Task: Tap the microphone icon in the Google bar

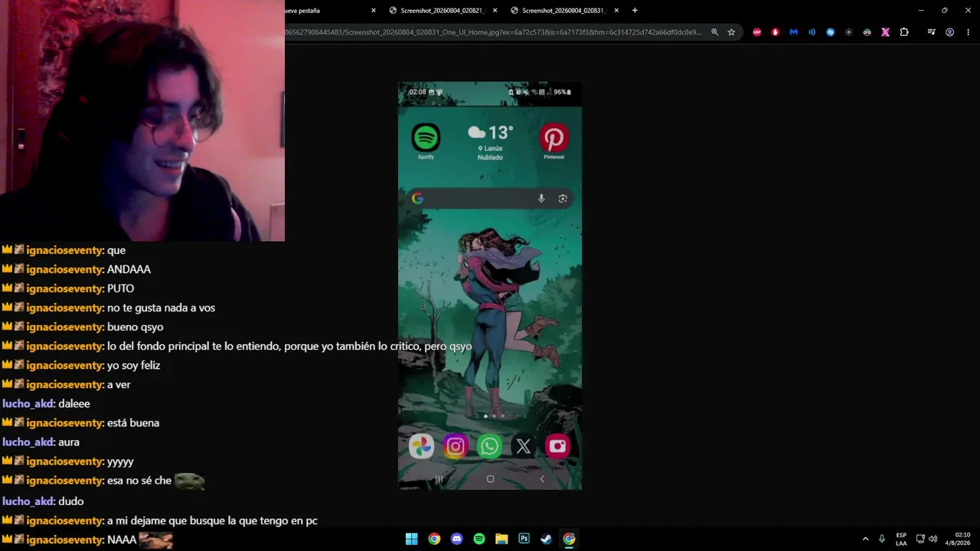Action: [x=541, y=198]
